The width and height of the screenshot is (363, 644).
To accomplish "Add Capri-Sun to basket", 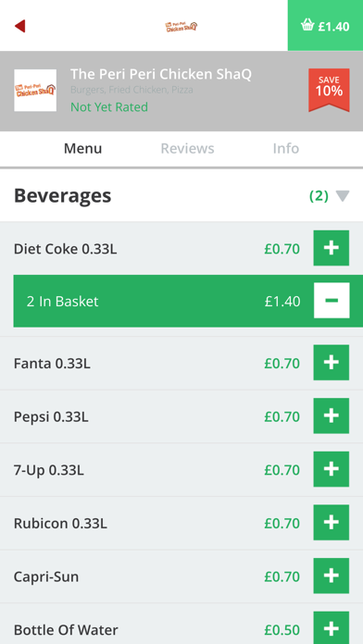I will tap(332, 576).
